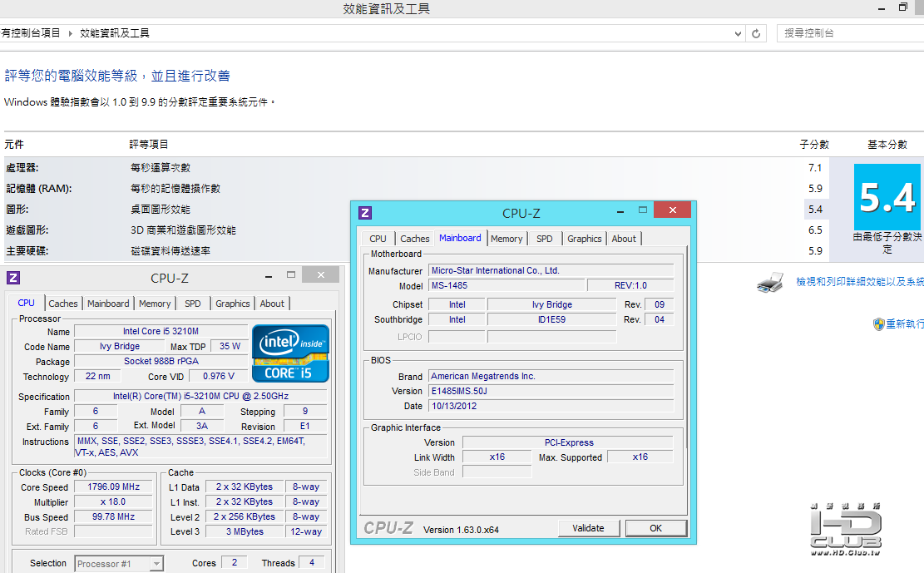
Task: Click the Validate button
Action: click(x=588, y=528)
